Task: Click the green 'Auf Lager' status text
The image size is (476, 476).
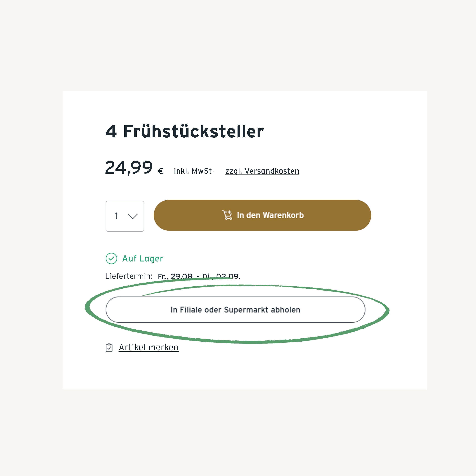Action: click(143, 258)
